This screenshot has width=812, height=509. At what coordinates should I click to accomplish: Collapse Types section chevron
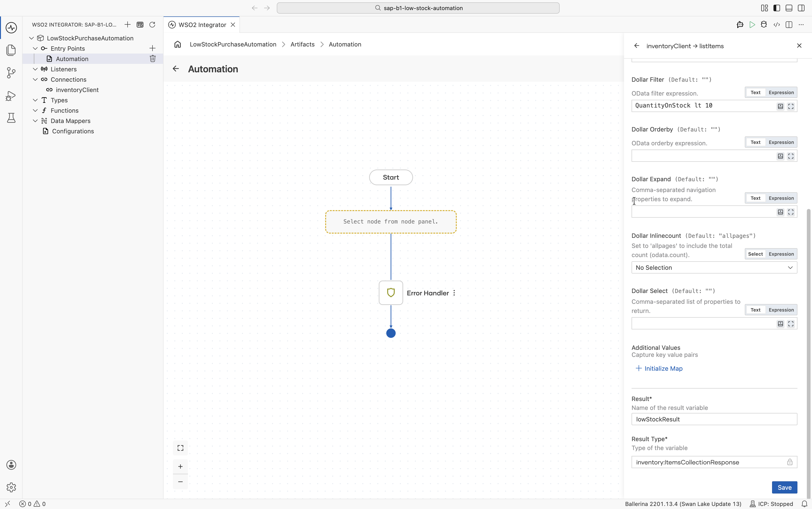click(35, 100)
